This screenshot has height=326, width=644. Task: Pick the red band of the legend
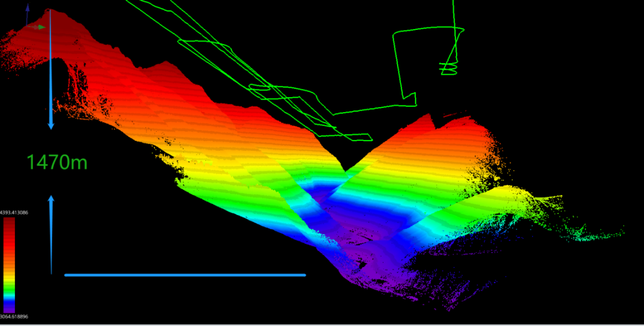(9, 229)
